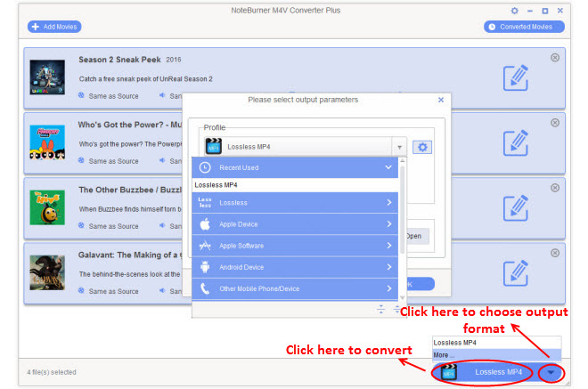
Task: Click Add Movies button
Action: (x=54, y=27)
